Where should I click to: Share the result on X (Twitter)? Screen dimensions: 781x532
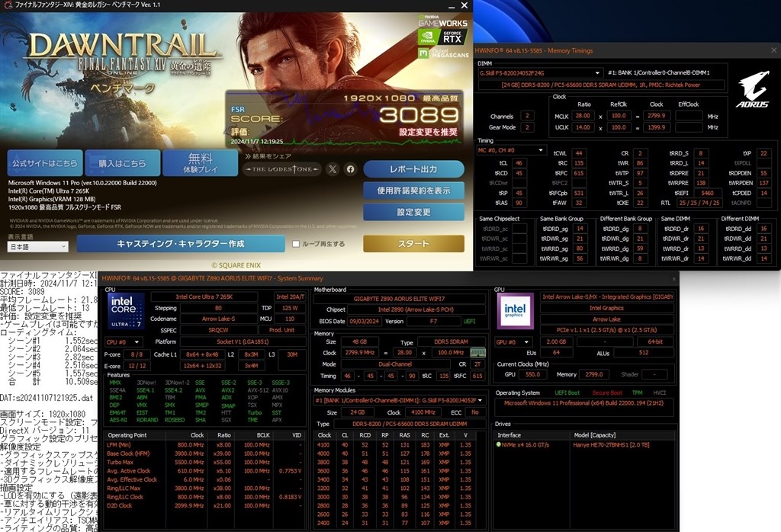pos(333,169)
